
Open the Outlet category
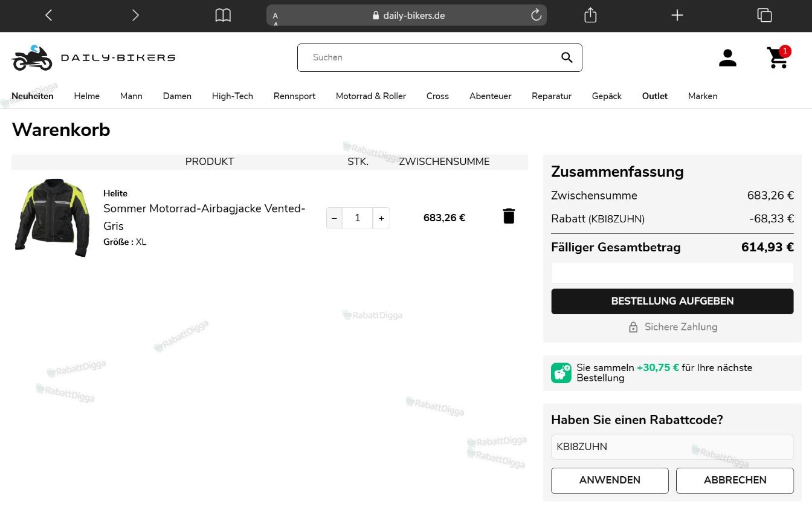pos(655,96)
